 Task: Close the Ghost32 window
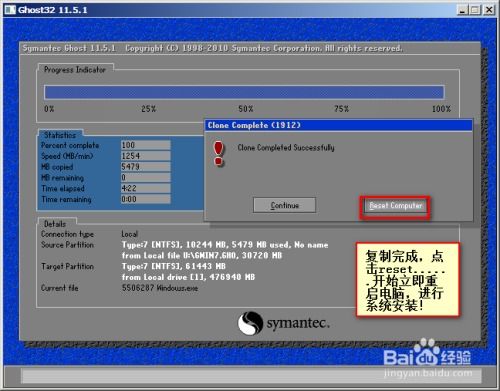(489, 10)
